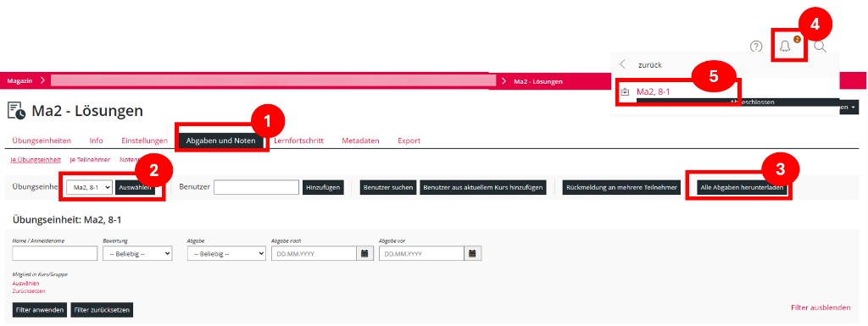Click the Filter anwenden button

point(40,310)
